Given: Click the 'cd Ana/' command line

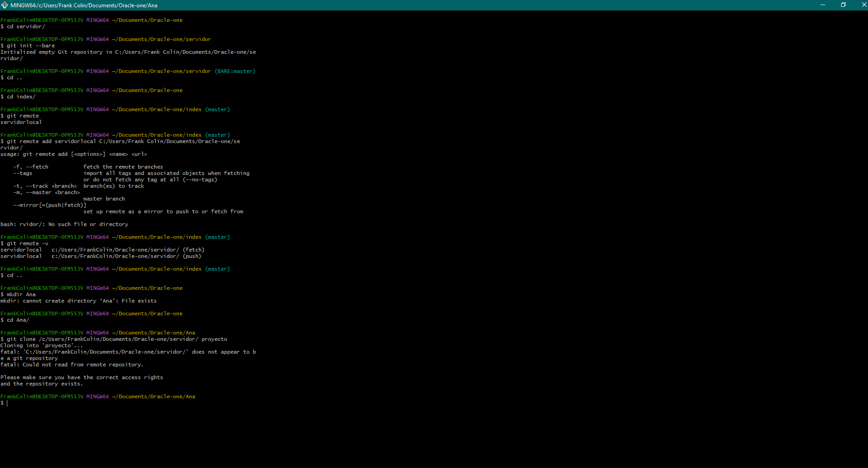Looking at the screenshot, I should point(15,320).
